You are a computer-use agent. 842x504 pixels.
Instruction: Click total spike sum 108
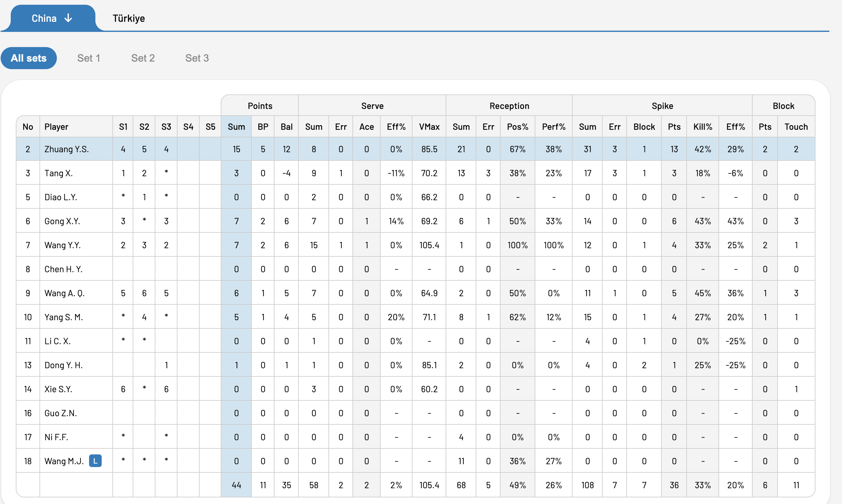tap(587, 485)
